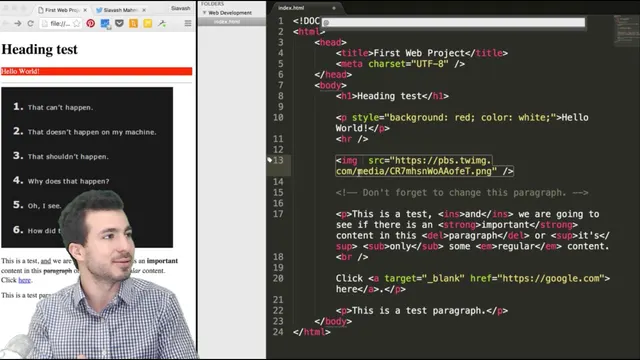Viewport: 640px width, 360px height.
Task: Open the Pinterest extension
Action: click(x=91, y=23)
